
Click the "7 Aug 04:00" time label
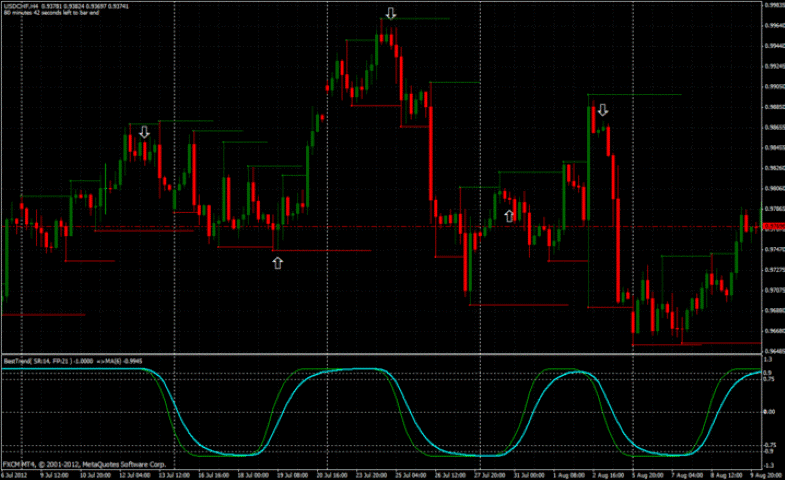[x=687, y=475]
